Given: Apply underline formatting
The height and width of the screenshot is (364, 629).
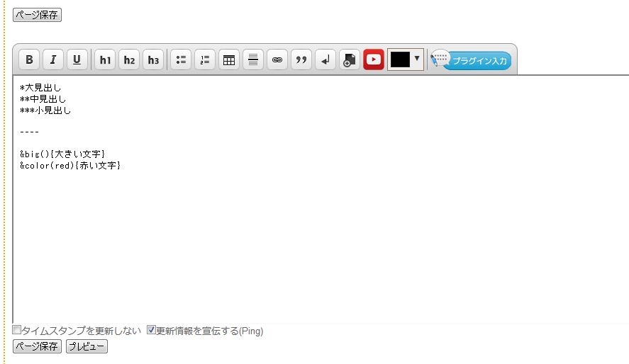Looking at the screenshot, I should point(77,60).
